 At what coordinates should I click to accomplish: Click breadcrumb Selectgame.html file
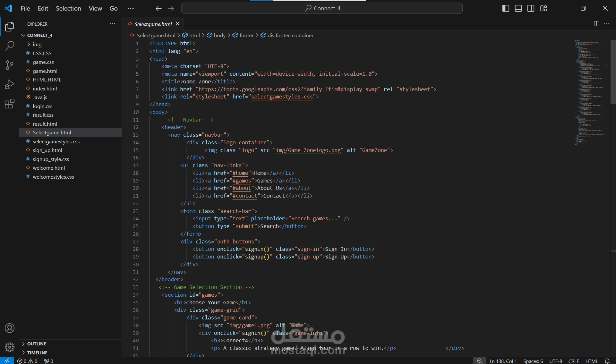pyautogui.click(x=153, y=35)
